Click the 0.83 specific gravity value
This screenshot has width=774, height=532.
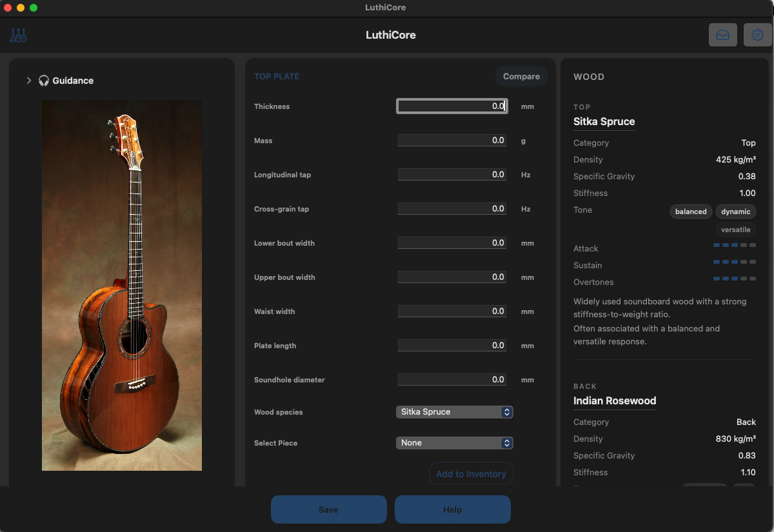pyautogui.click(x=747, y=456)
